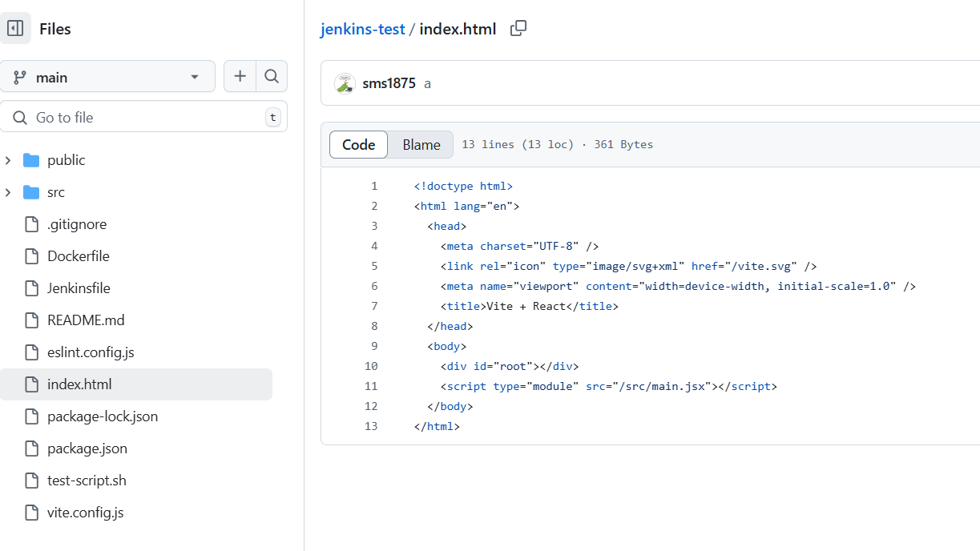Collapse the file tree side panel icon
Screen dimensions: 980x551
point(15,28)
